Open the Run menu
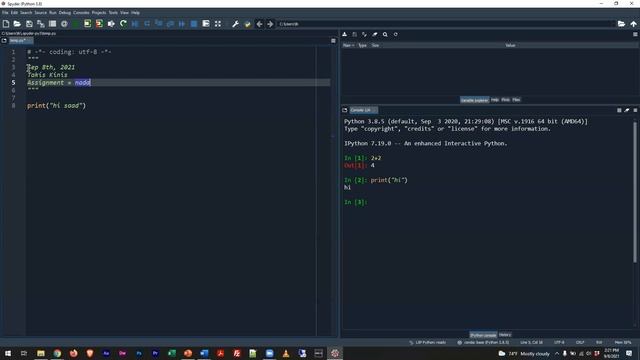The image size is (640, 360). 53,13
